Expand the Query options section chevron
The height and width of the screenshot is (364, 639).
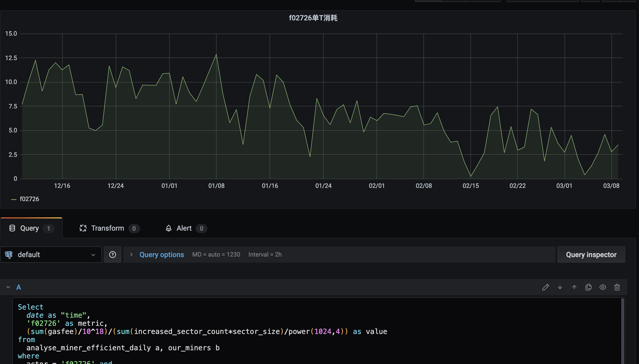[x=131, y=255]
